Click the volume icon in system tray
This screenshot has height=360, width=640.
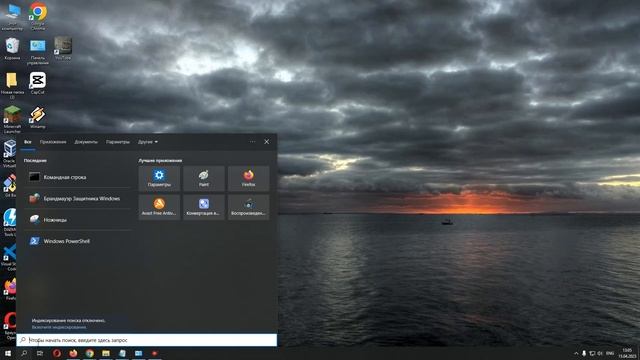(x=600, y=353)
